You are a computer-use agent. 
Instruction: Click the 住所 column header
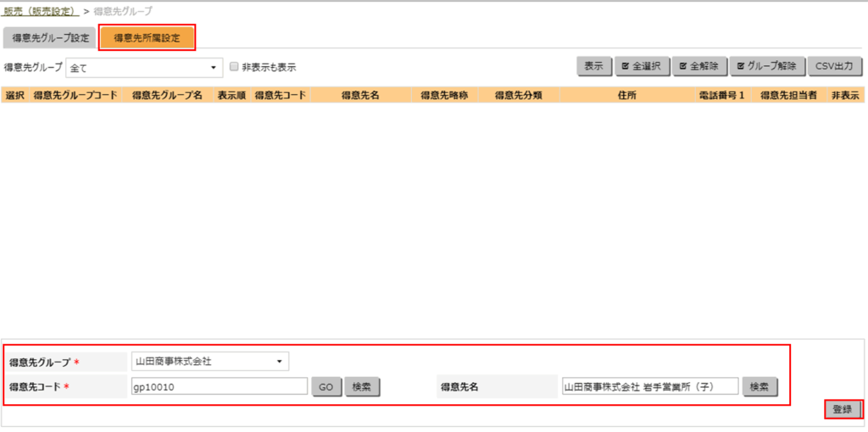click(x=626, y=96)
